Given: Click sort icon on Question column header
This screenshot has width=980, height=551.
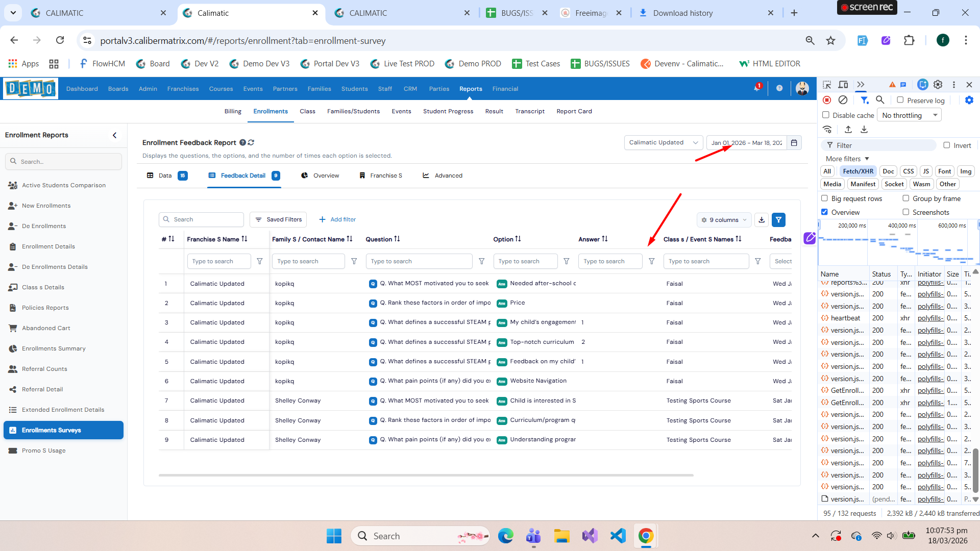Looking at the screenshot, I should [397, 239].
